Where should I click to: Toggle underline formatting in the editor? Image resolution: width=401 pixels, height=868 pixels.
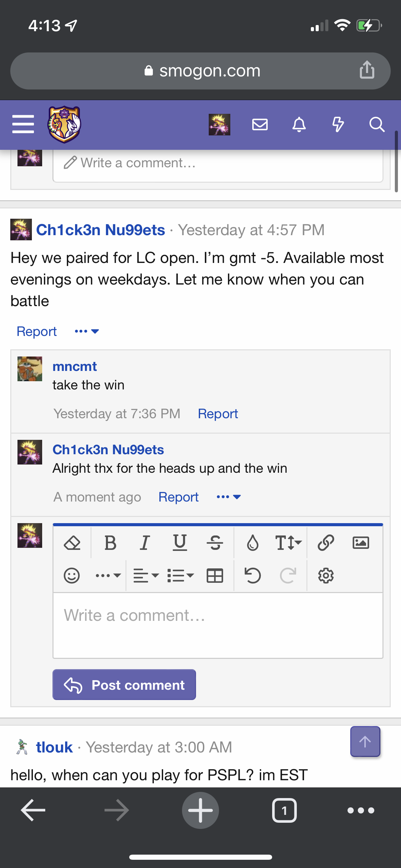tap(180, 543)
